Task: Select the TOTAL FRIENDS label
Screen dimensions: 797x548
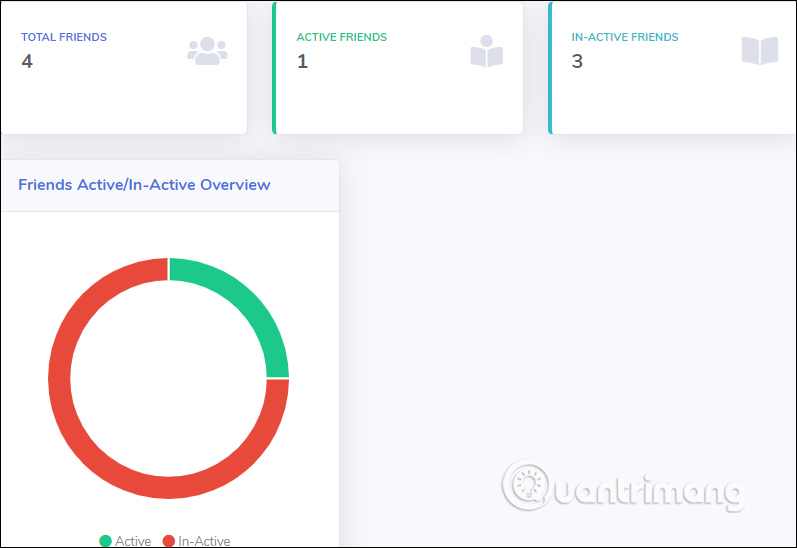Action: click(64, 37)
